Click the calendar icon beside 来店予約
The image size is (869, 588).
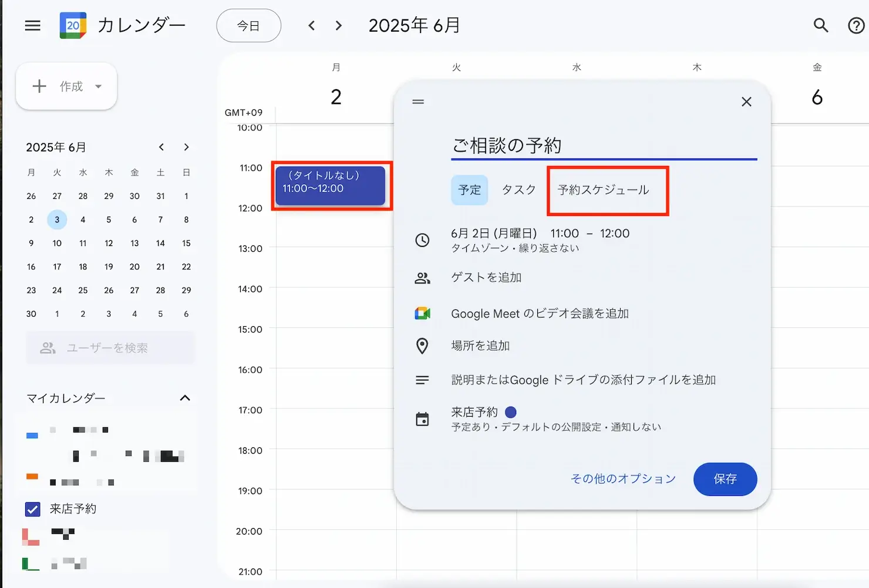(422, 419)
